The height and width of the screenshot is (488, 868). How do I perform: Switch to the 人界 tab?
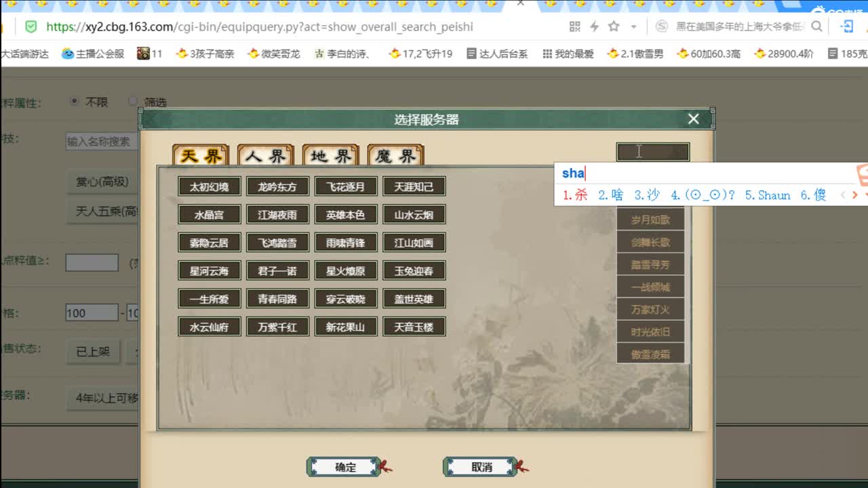click(x=266, y=156)
